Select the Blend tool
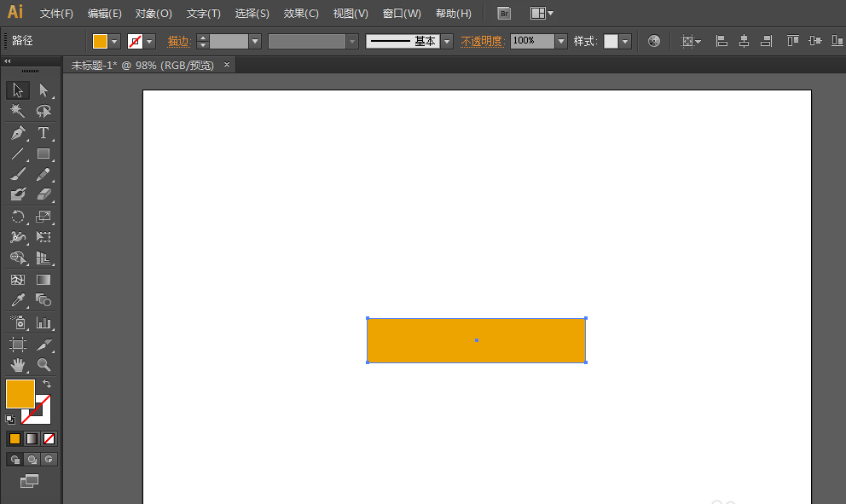This screenshot has height=504, width=846. (x=43, y=300)
